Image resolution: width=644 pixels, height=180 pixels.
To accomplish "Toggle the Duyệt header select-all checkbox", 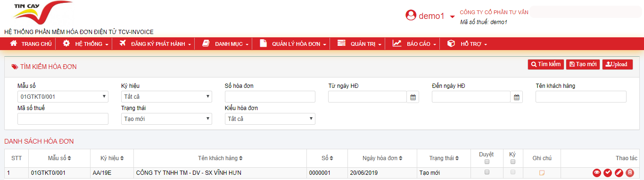I will (x=487, y=162).
